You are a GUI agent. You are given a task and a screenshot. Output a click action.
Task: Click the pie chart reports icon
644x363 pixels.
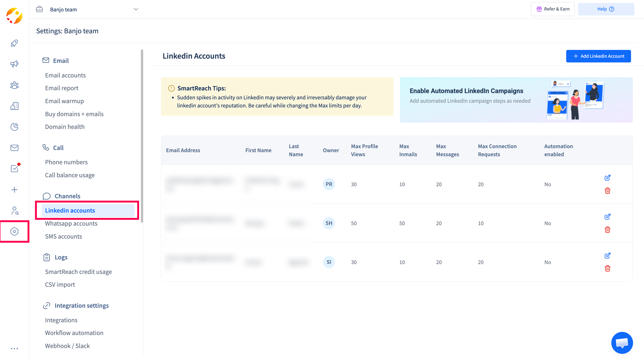tap(14, 127)
